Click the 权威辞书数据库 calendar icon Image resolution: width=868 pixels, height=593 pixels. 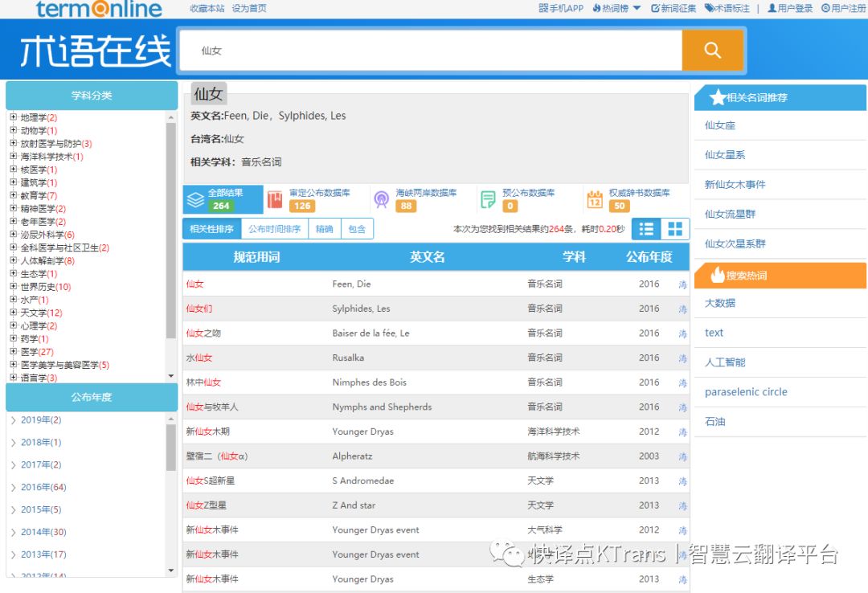(x=595, y=199)
